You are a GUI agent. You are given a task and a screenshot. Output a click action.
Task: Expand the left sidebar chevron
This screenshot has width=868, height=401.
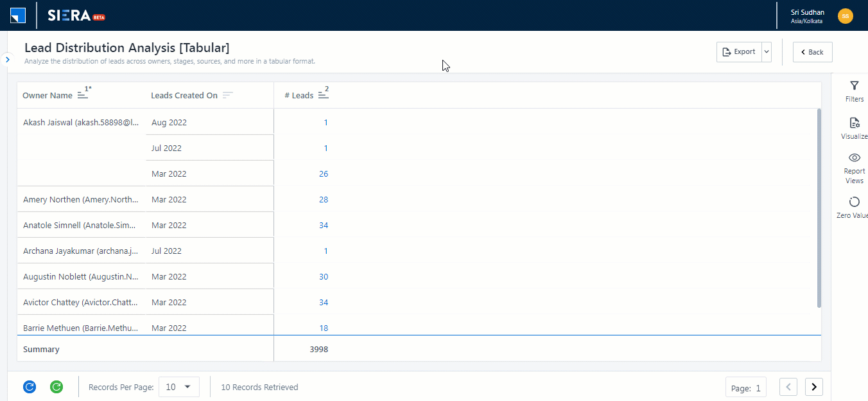click(7, 59)
